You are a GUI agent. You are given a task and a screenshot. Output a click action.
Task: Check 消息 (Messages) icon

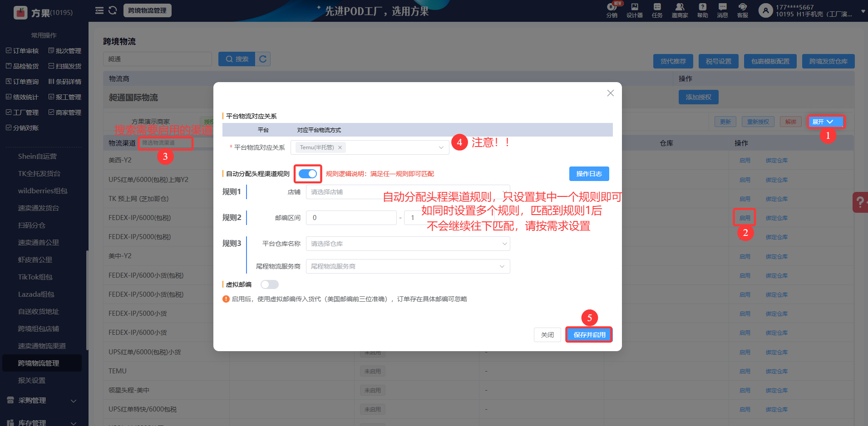pyautogui.click(x=722, y=10)
